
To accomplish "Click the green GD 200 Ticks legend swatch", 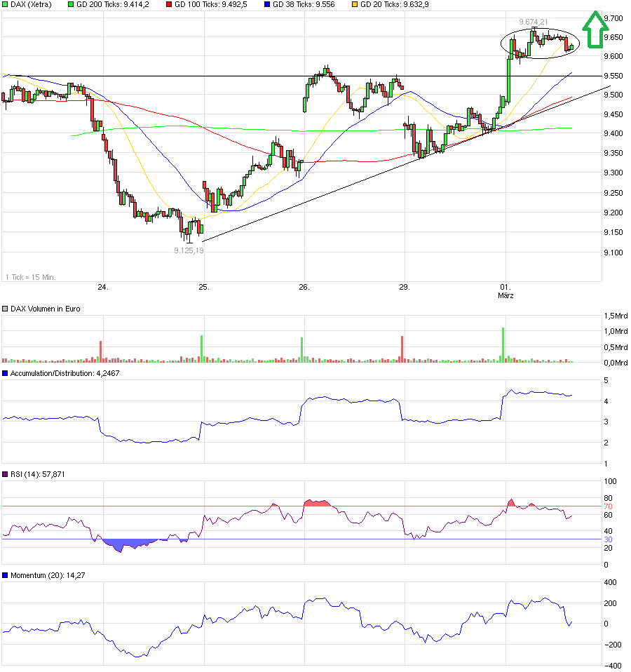I will pos(71,5).
